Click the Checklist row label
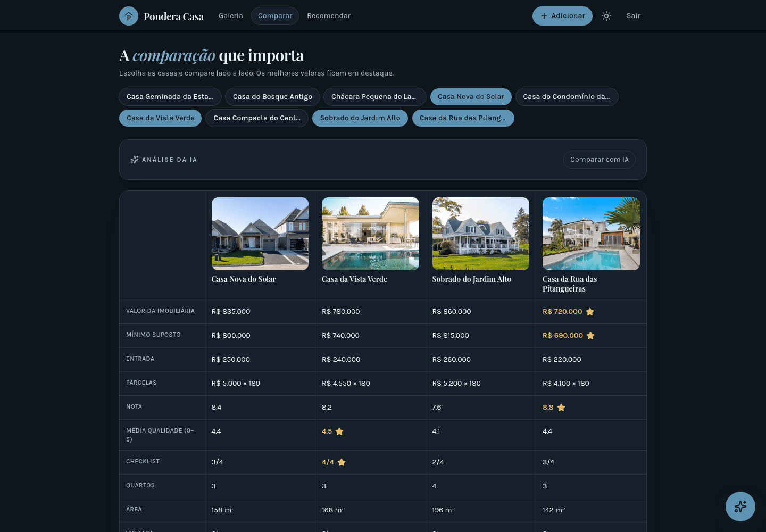The image size is (766, 532). click(x=143, y=461)
